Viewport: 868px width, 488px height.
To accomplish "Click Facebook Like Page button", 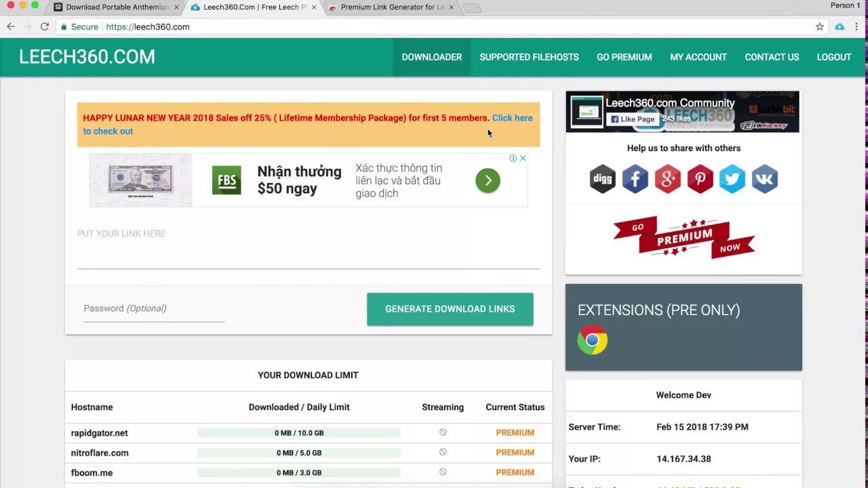I will 631,119.
